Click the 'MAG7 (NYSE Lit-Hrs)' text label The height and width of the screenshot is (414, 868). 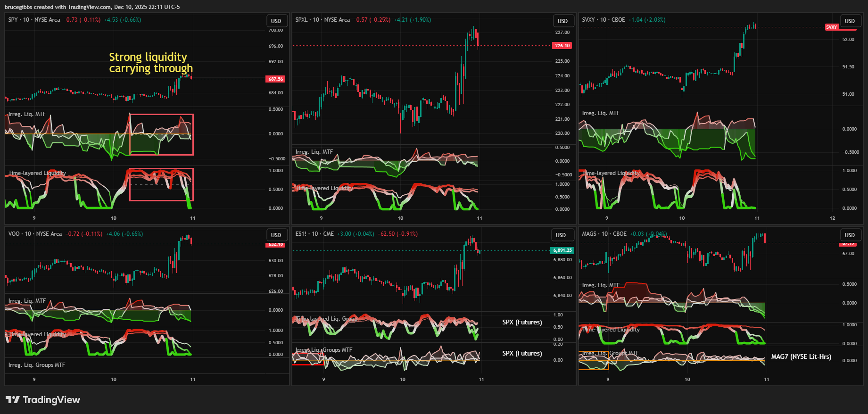[801, 357]
